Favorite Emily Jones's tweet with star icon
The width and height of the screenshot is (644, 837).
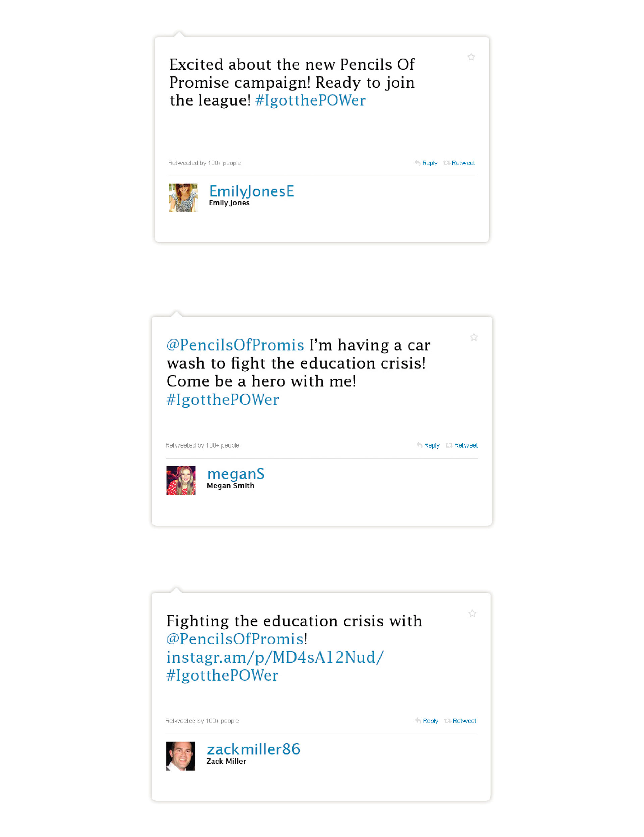pos(471,57)
